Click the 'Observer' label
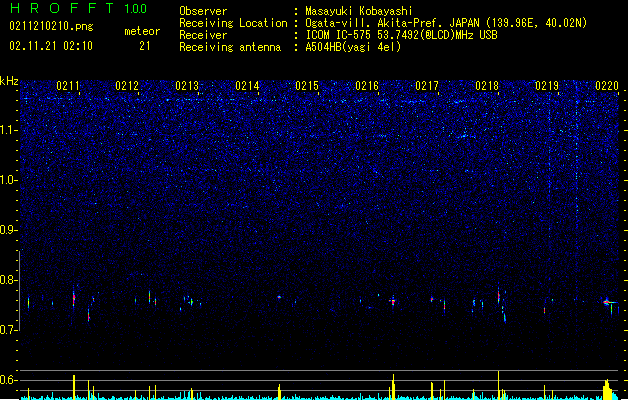 coord(203,11)
